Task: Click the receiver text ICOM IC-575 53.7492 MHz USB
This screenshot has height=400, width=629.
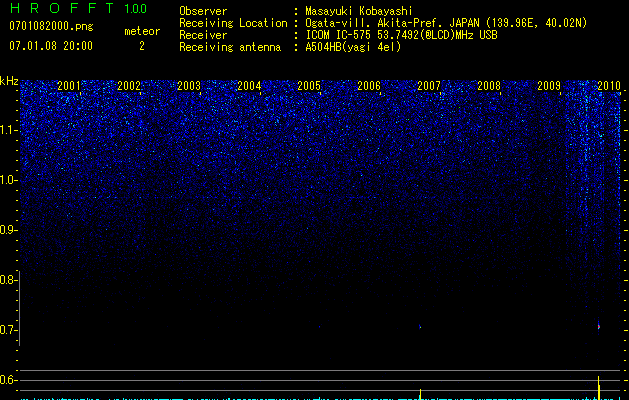Action: [401, 35]
